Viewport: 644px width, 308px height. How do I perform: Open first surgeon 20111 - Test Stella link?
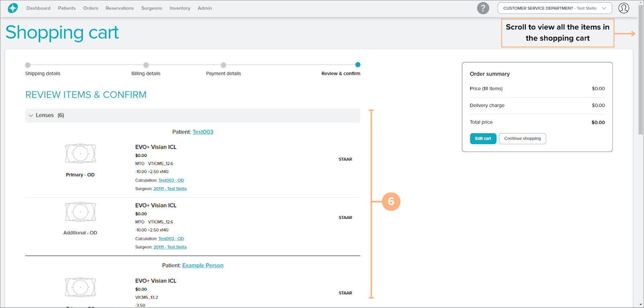[170, 189]
